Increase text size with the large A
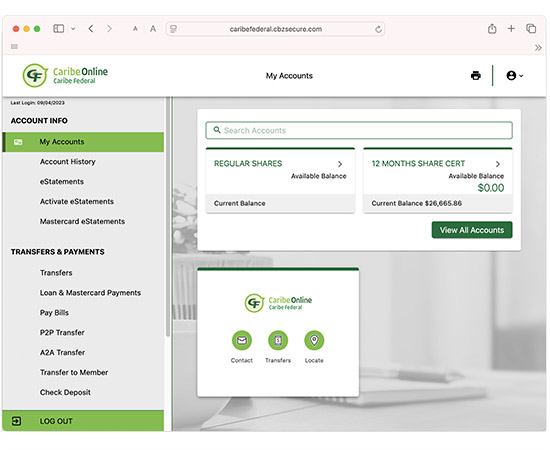 click(x=153, y=29)
